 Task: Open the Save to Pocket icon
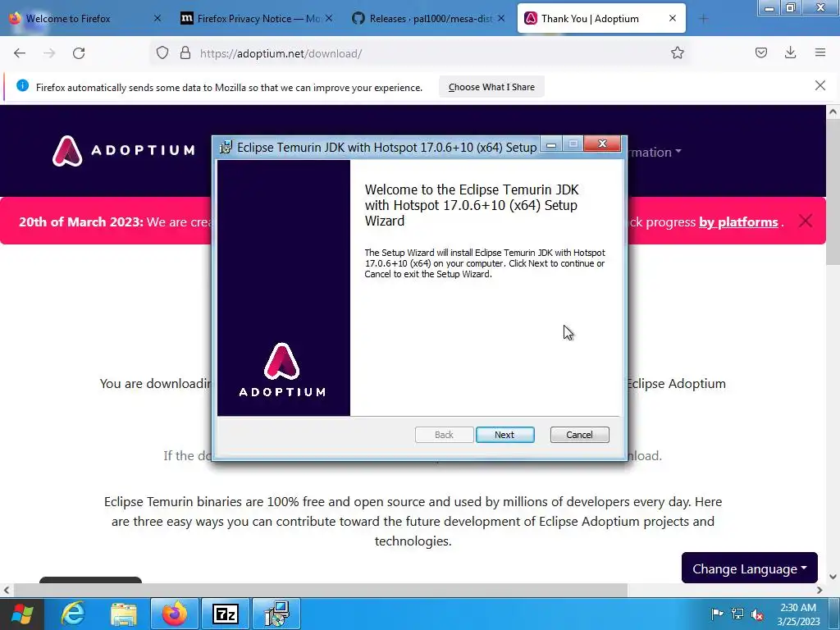(760, 52)
